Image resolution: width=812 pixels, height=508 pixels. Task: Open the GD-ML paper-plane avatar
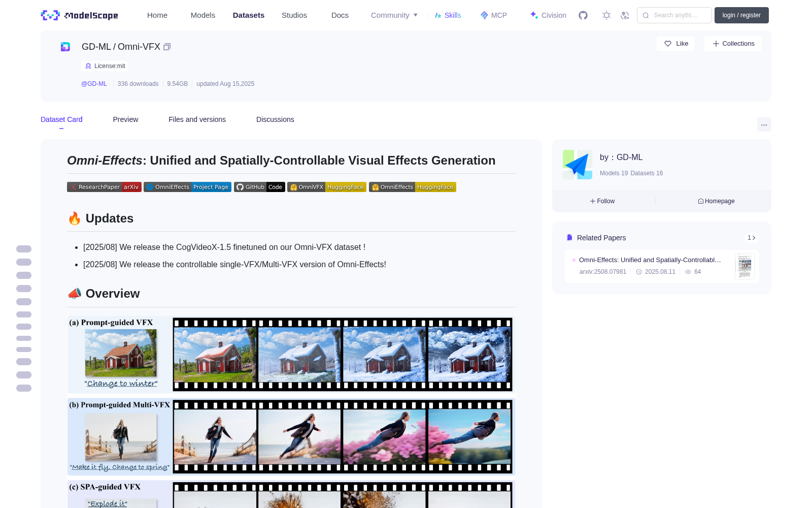pos(578,165)
